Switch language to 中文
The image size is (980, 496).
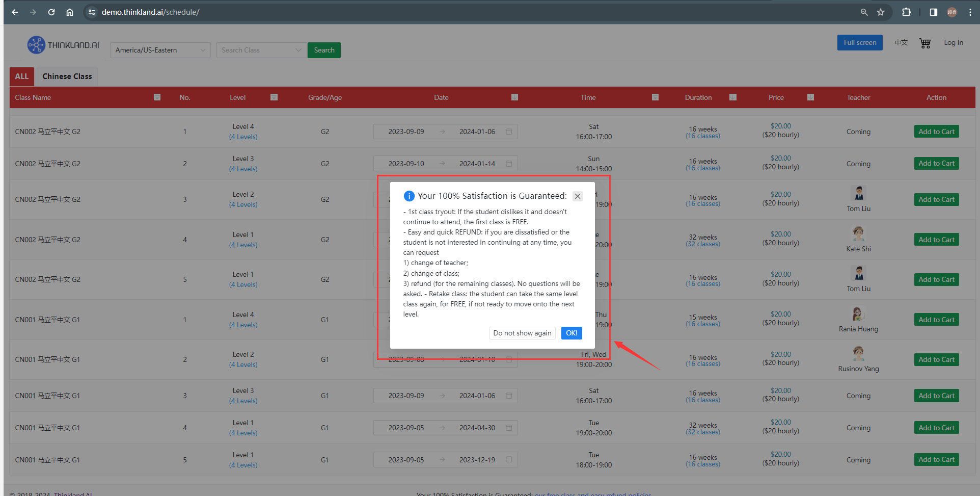click(901, 43)
